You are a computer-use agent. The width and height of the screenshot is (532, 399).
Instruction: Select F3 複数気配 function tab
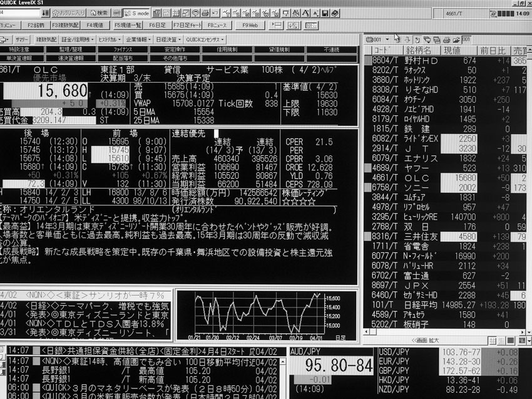coord(65,25)
